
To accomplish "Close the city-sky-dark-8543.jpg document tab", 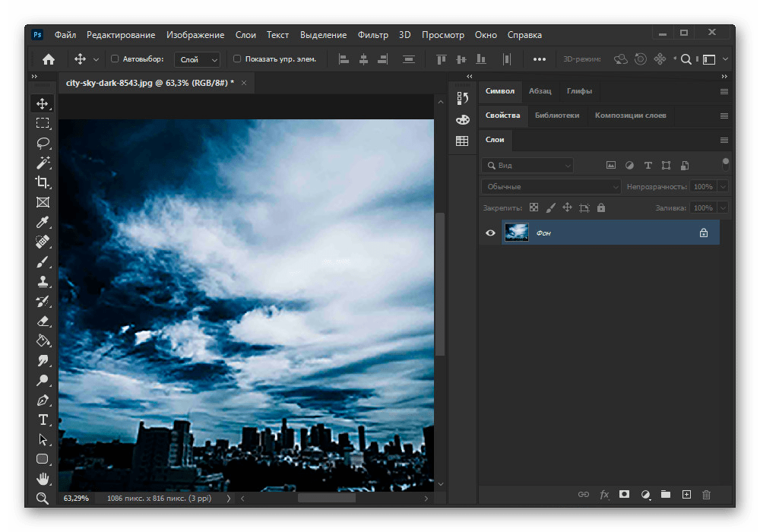I will tap(244, 83).
